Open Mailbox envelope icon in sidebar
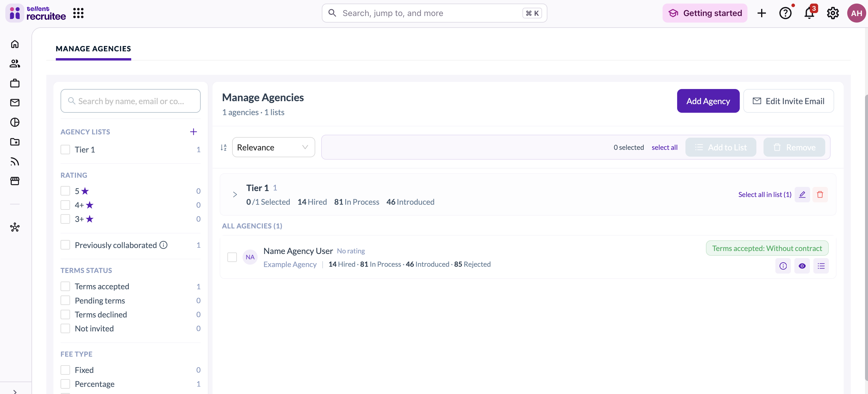 [x=15, y=103]
